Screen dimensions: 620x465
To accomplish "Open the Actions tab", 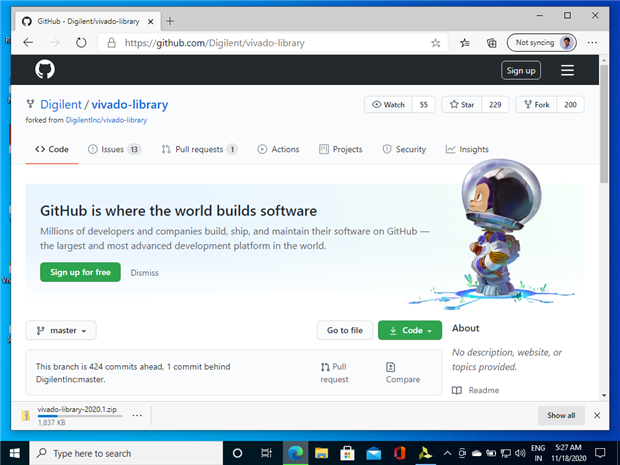I will pos(278,149).
